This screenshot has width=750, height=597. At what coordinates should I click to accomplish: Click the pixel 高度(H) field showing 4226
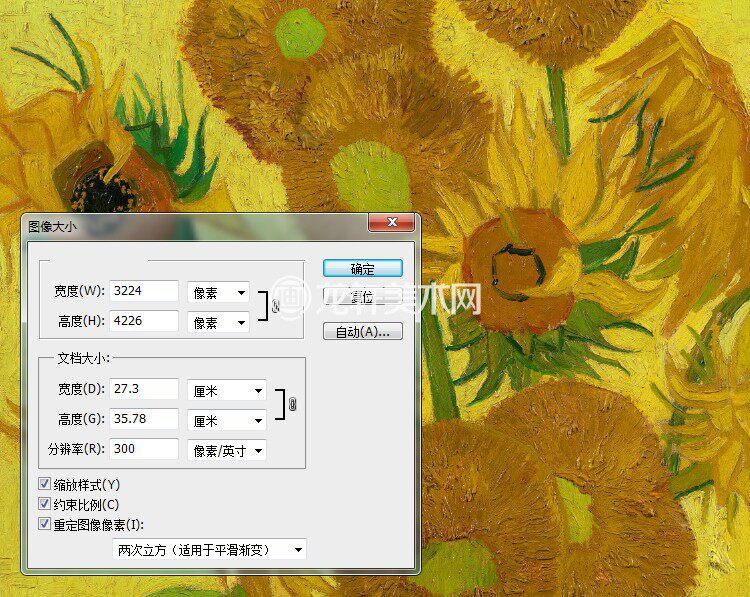[x=144, y=321]
